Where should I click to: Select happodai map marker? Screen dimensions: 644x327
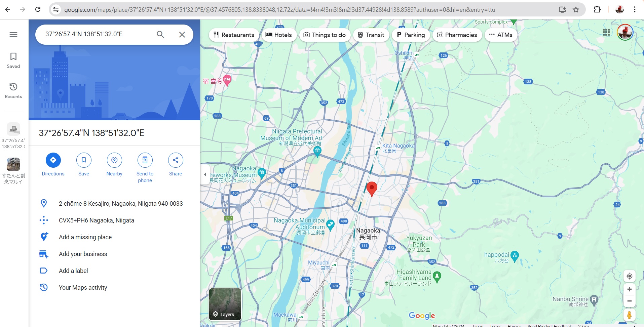515,256
